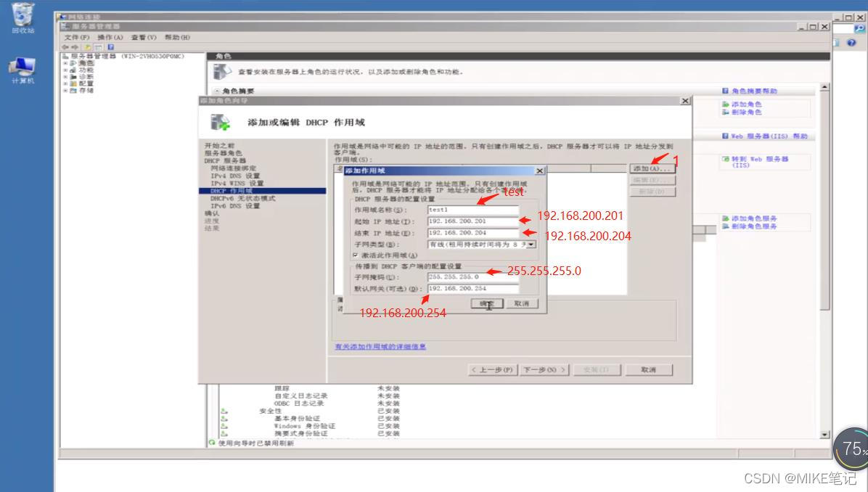868x492 pixels.
Task: Select 服务器角色 wizard step
Action: (x=223, y=152)
